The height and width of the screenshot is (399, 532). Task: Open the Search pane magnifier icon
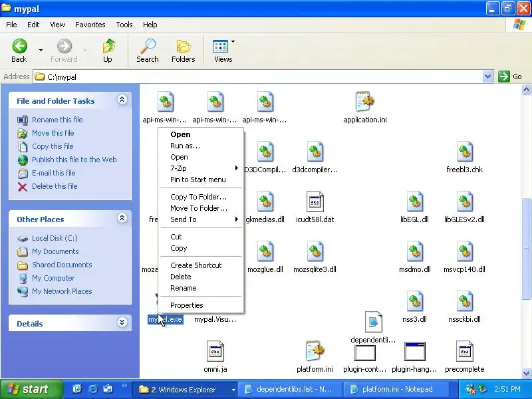(x=148, y=46)
